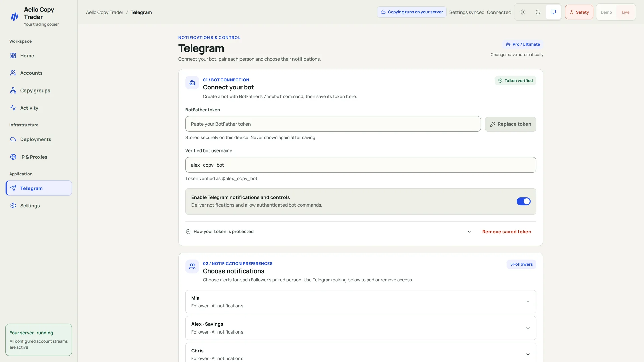Click Copying runs on your server badge
This screenshot has height=362, width=644.
pyautogui.click(x=412, y=12)
